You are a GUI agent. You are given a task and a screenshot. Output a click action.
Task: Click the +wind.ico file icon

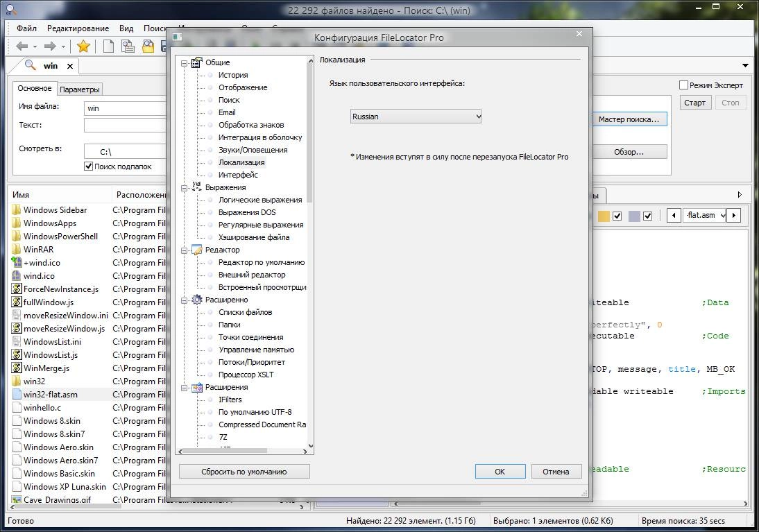[17, 262]
